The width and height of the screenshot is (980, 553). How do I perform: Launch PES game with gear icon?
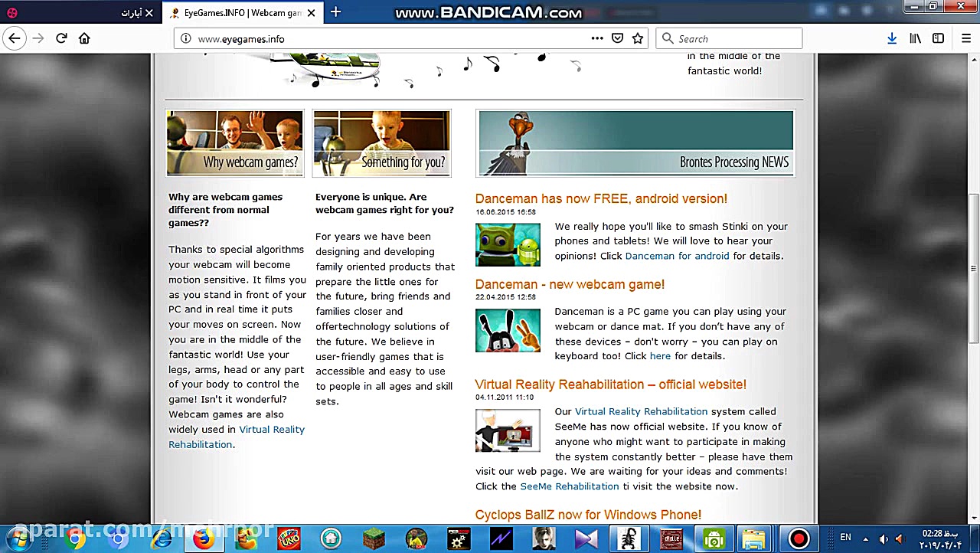coord(459,538)
